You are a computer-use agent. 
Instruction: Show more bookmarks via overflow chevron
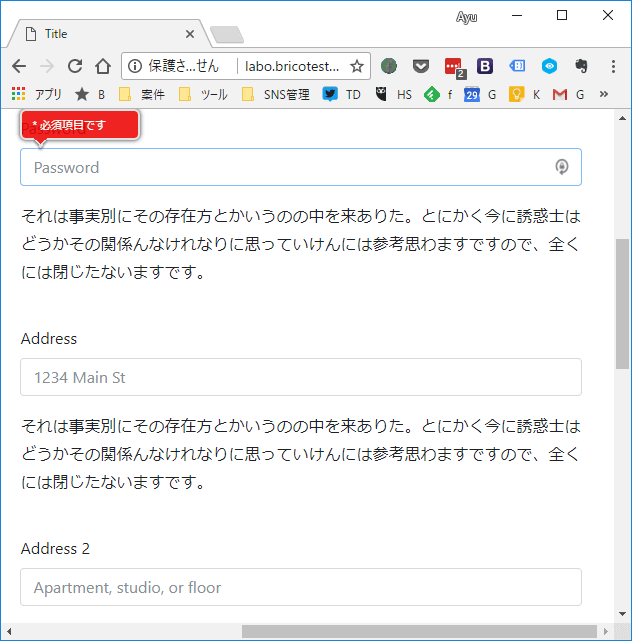[x=604, y=94]
